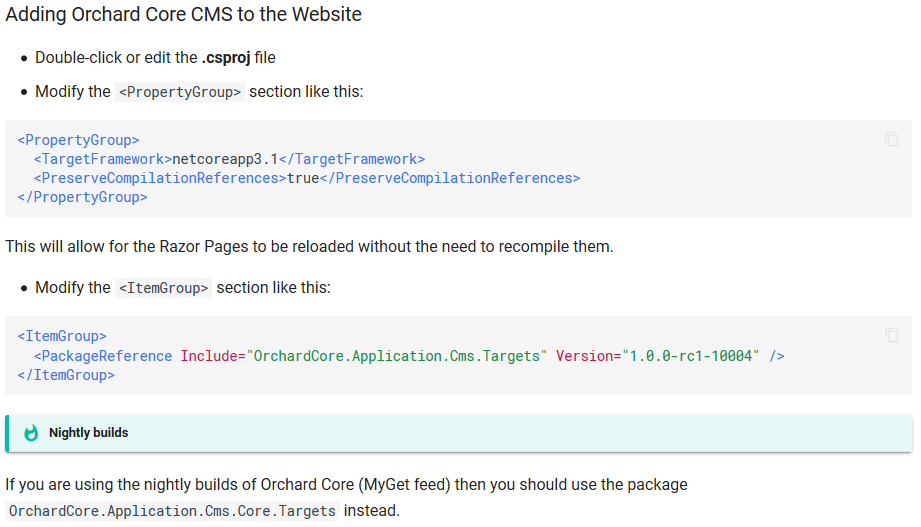
Task: Click the opening '<ItemGroup>' tag in code block
Action: point(62,336)
